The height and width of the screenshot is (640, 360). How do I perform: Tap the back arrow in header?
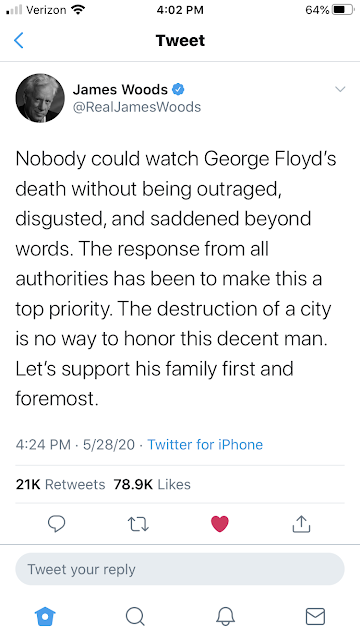coord(19,40)
